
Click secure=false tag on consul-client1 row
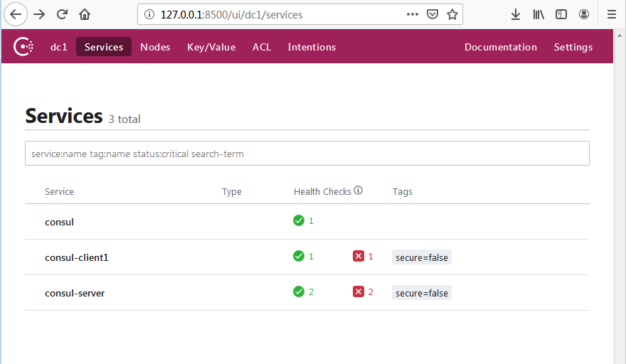[x=422, y=257]
